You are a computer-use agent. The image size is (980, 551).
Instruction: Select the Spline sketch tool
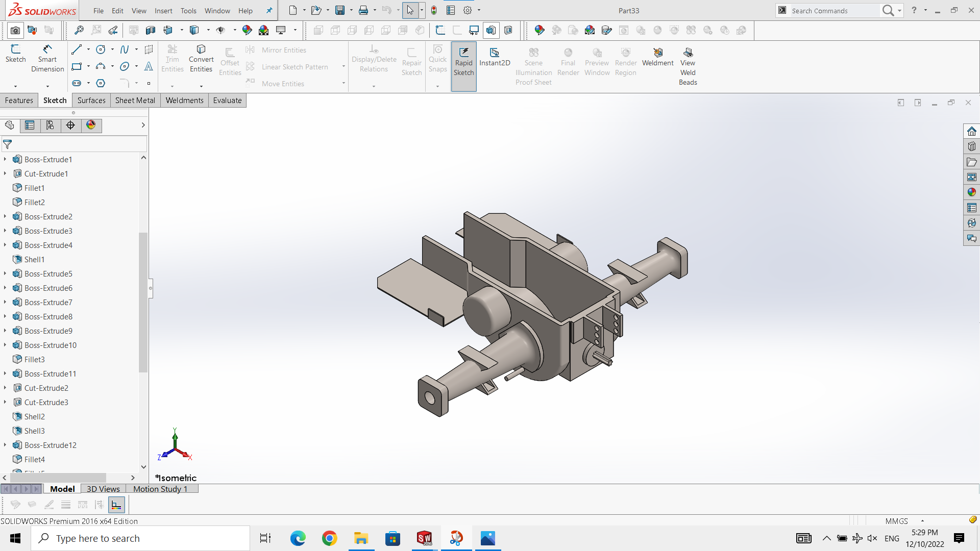click(125, 49)
